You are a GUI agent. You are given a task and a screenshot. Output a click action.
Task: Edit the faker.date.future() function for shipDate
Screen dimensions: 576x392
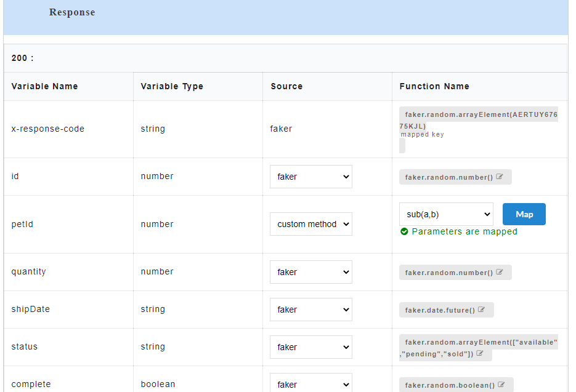pyautogui.click(x=482, y=310)
